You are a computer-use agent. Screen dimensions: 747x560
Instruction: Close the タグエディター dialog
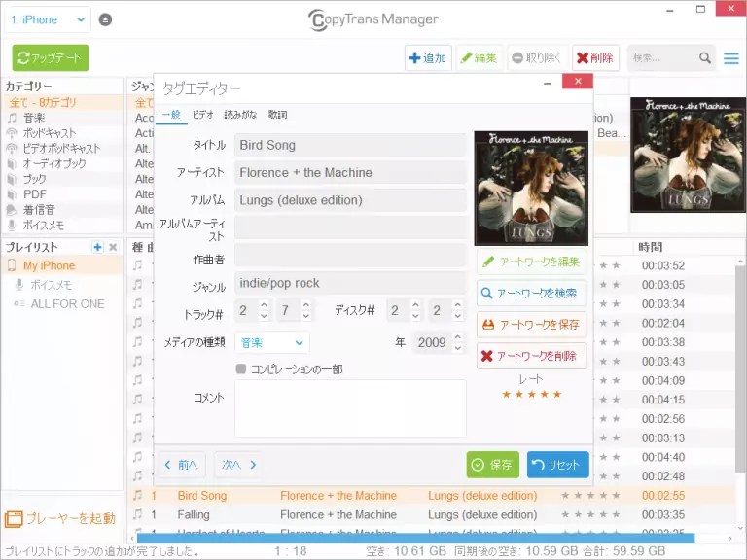click(578, 81)
